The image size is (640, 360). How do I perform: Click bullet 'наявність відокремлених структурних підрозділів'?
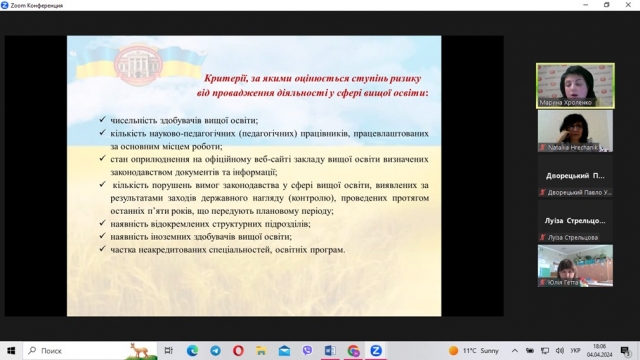(210, 224)
